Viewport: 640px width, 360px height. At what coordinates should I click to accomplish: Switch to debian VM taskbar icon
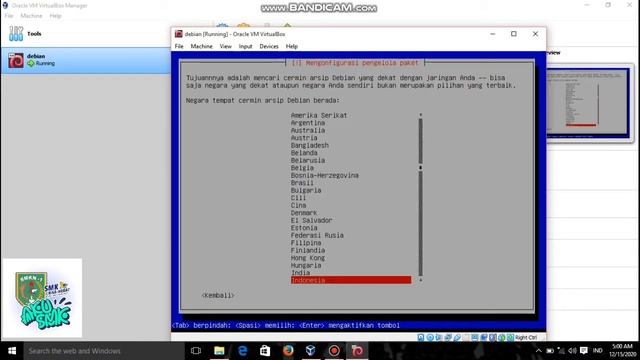pyautogui.click(x=357, y=351)
